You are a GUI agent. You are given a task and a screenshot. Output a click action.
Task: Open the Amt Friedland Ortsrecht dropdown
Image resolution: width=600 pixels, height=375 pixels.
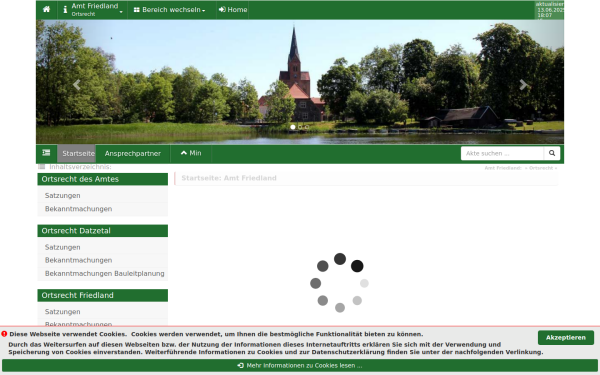point(93,10)
